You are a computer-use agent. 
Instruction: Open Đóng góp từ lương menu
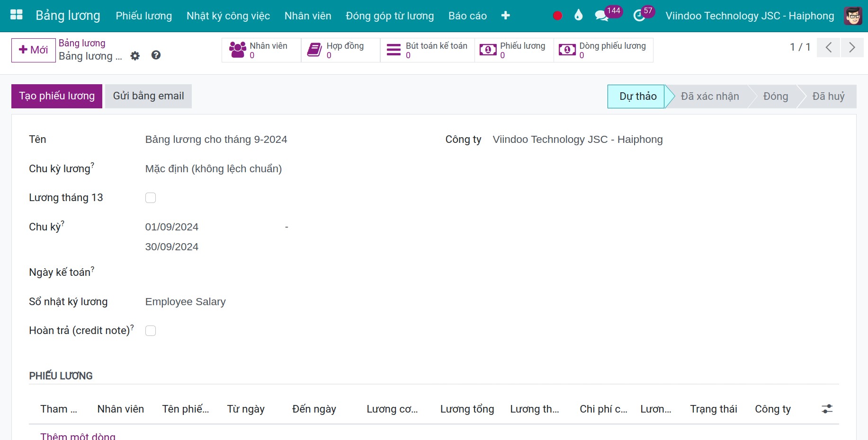pos(390,16)
